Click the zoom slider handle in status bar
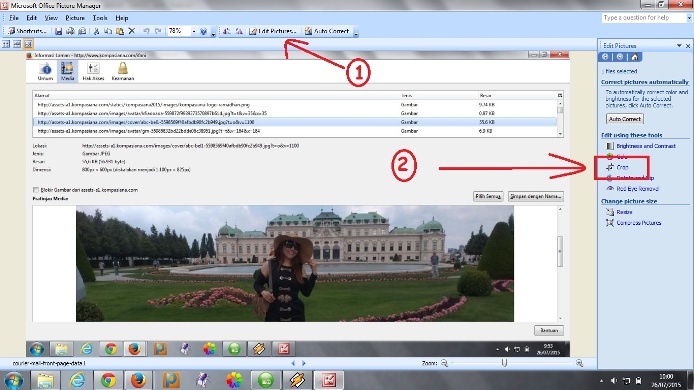This screenshot has height=390, width=694. (504, 363)
